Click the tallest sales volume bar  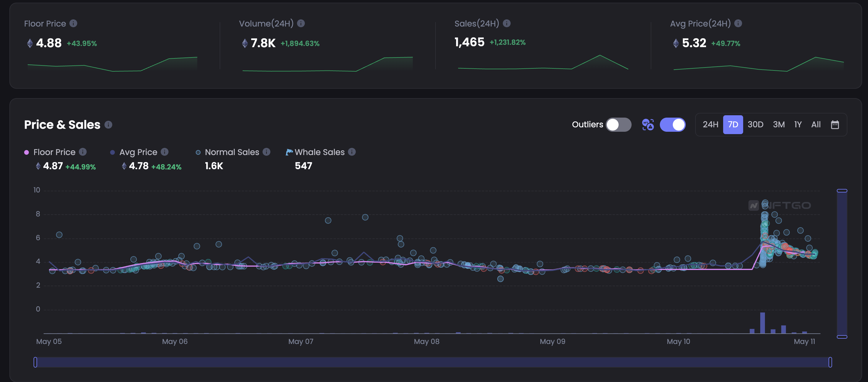[762, 323]
